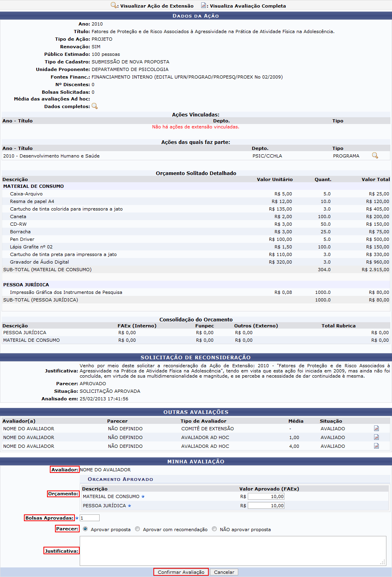Screen dimensions: 392x577
Task: Click the Justificativa textarea resize handle
Action: click(383, 562)
